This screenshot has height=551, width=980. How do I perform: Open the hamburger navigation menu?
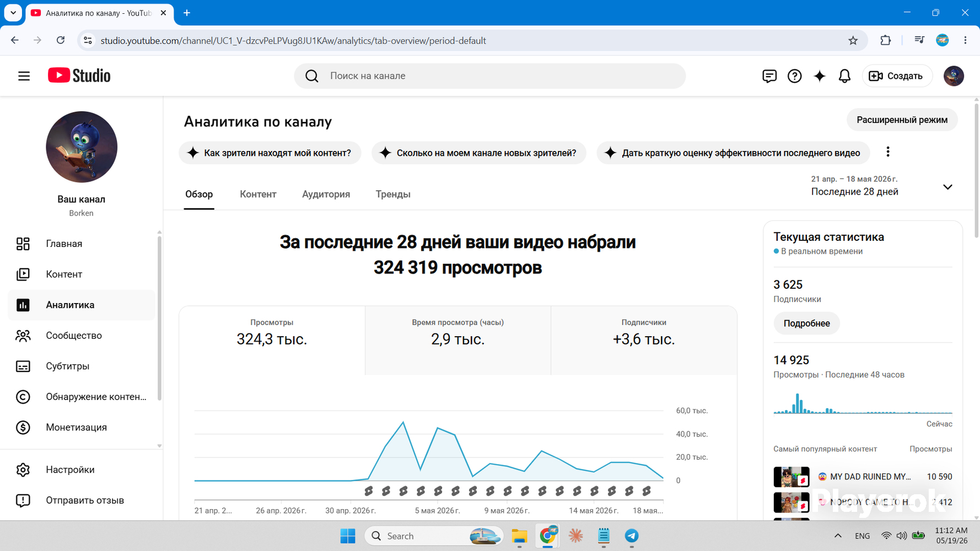(x=24, y=76)
